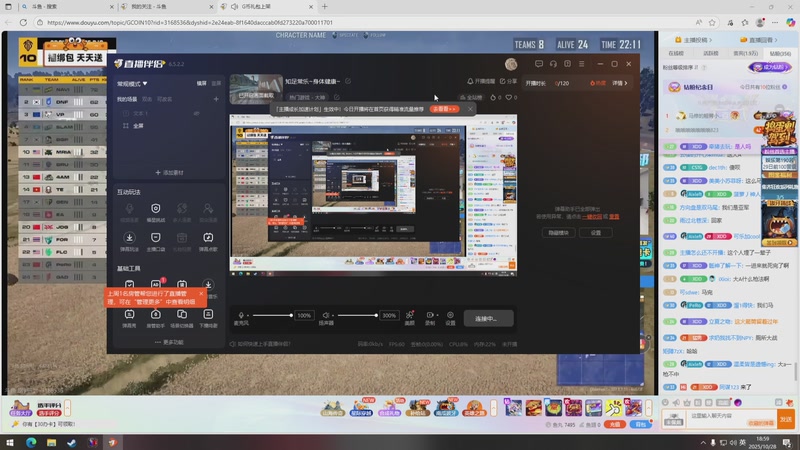Open the microphone interactive tool under 互动玩法
The height and width of the screenshot is (450, 800).
pos(130,212)
